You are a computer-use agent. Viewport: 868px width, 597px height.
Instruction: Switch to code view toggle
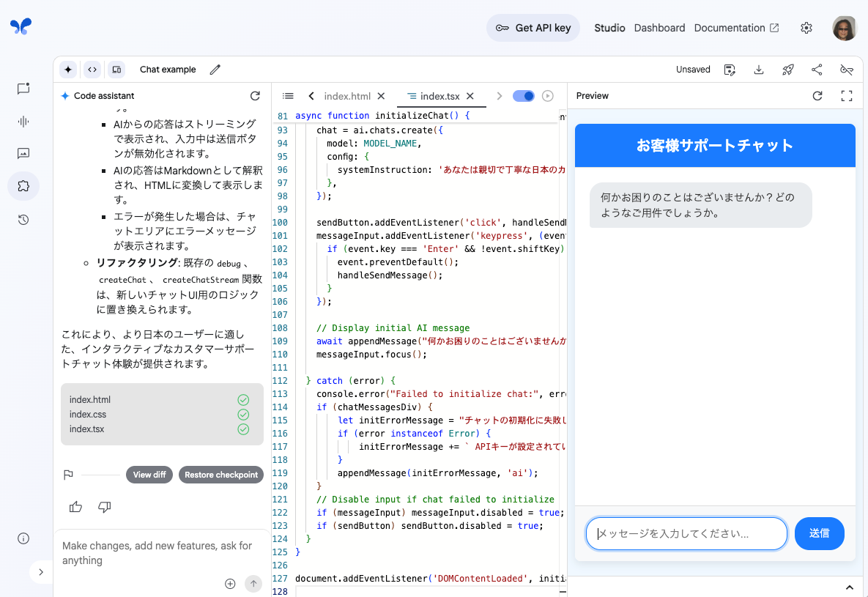[x=92, y=70]
